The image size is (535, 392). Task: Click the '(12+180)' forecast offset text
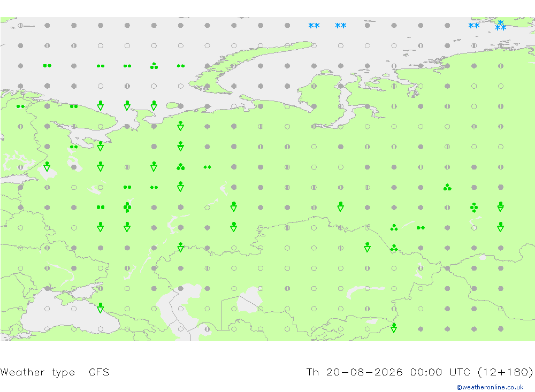tap(506, 372)
